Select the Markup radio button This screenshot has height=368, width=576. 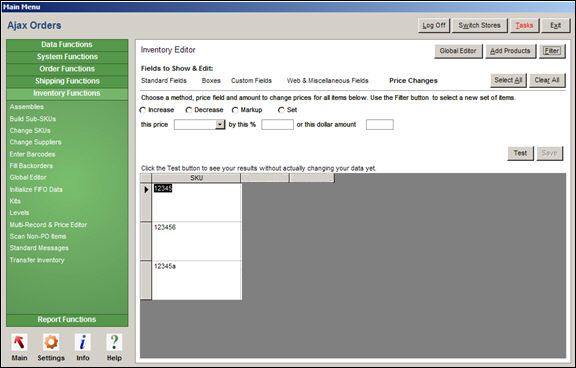click(235, 110)
